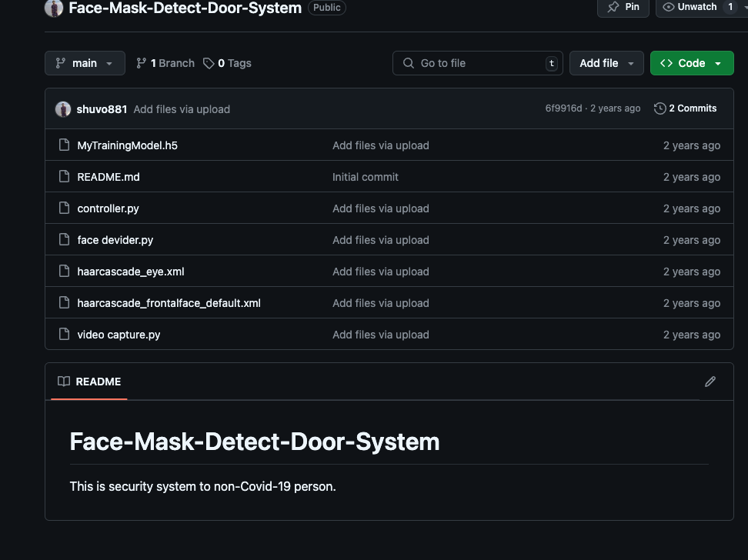Click the clock icon beside 2 Commits
Viewport: 748px width, 560px height.
(660, 108)
